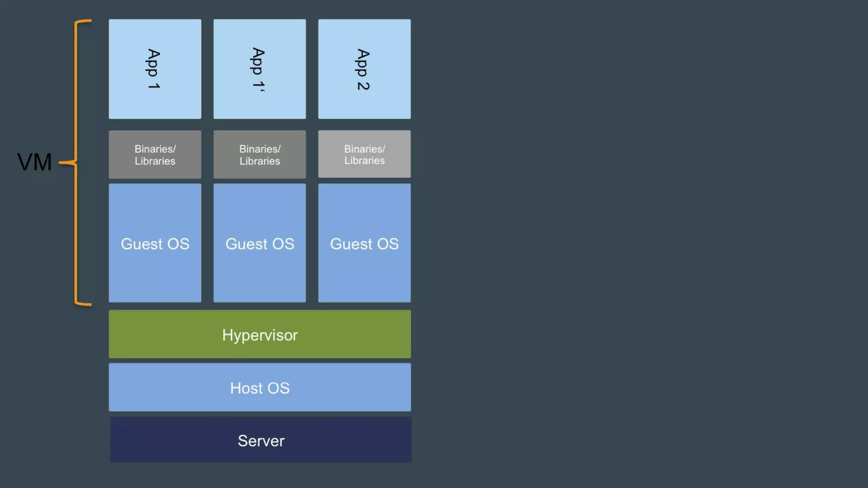
Task: Click the lighter gray Binaries/Libraries block under App 2
Action: pyautogui.click(x=364, y=154)
